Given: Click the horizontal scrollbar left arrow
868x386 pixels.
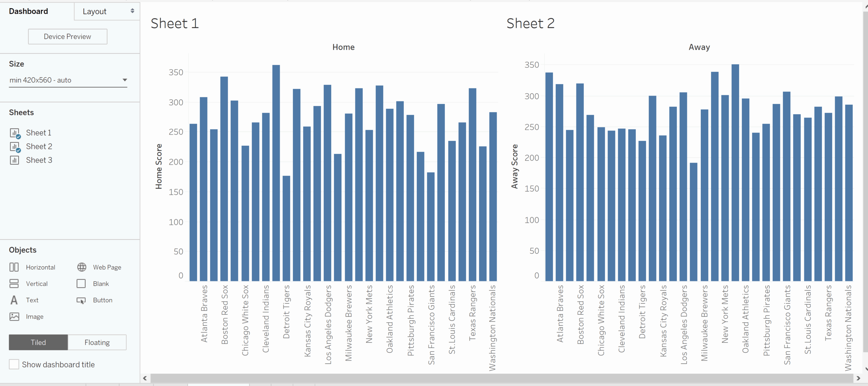Looking at the screenshot, I should click(x=145, y=378).
